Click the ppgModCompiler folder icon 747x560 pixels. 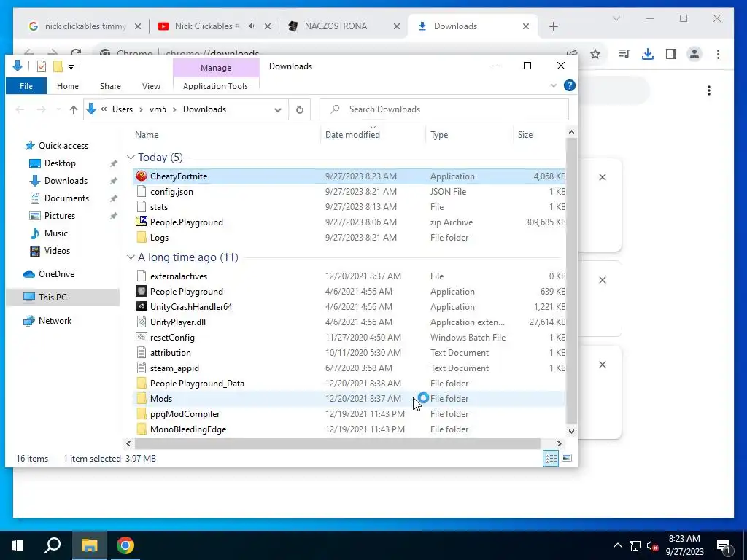141,414
